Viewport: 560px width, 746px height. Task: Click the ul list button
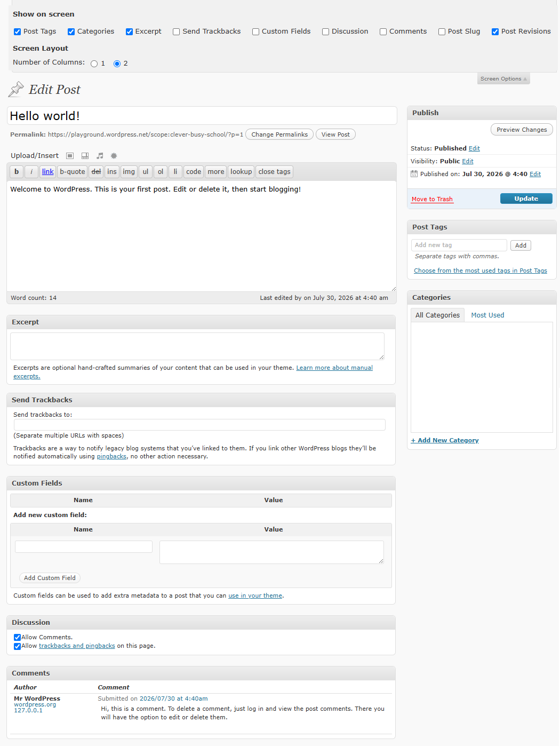[x=146, y=172]
